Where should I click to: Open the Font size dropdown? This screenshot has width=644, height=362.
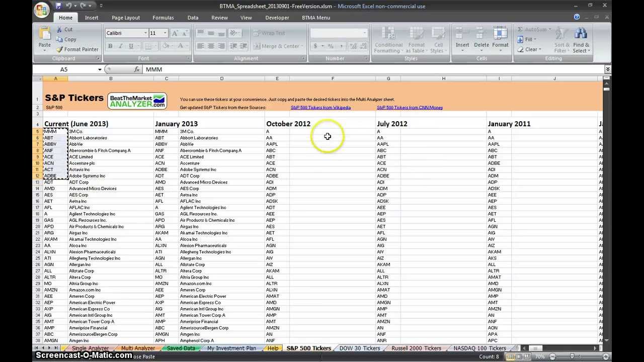click(x=165, y=33)
